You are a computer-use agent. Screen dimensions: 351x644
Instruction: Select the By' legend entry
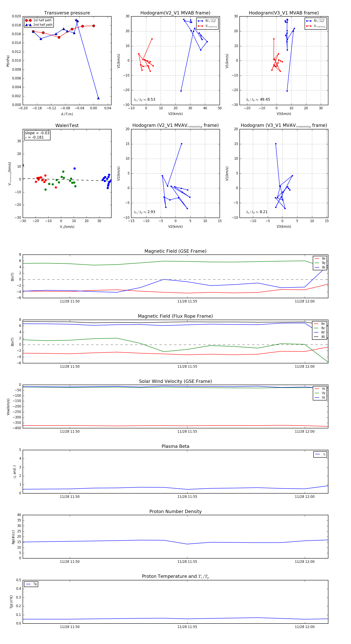320,328
